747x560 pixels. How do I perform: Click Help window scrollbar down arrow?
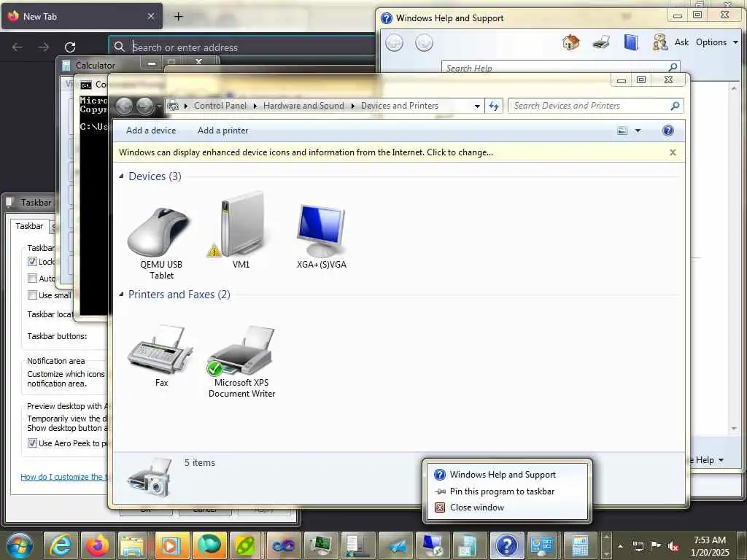[x=734, y=429]
